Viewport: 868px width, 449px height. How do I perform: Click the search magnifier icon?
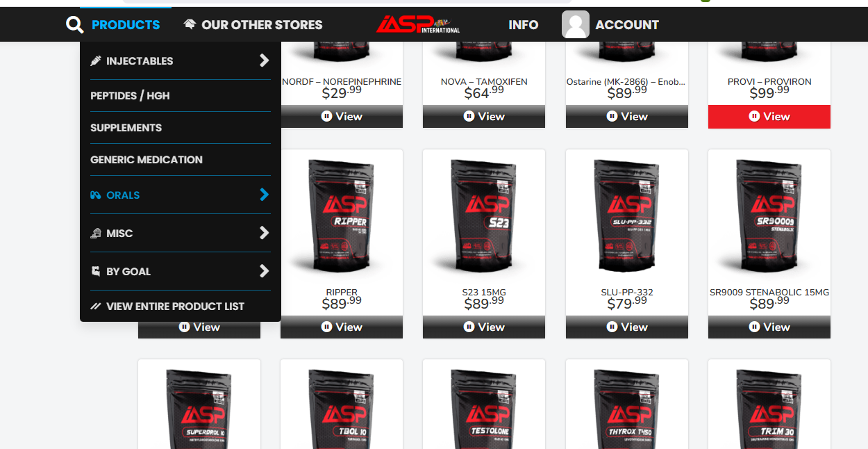[74, 25]
